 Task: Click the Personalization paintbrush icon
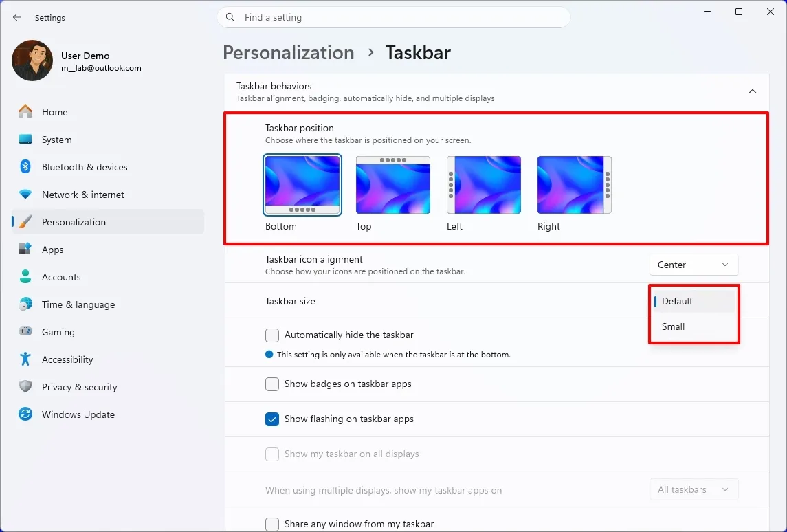pyautogui.click(x=25, y=222)
